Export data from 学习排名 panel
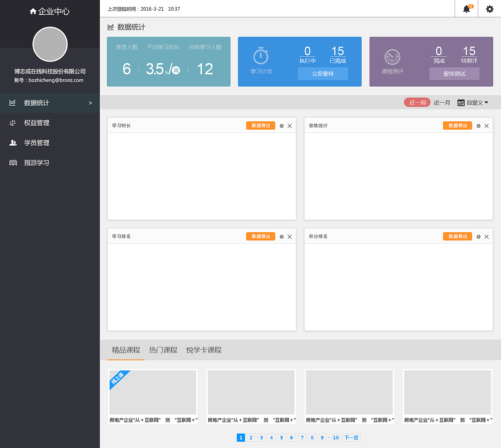Image resolution: width=501 pixels, height=448 pixels. point(261,236)
